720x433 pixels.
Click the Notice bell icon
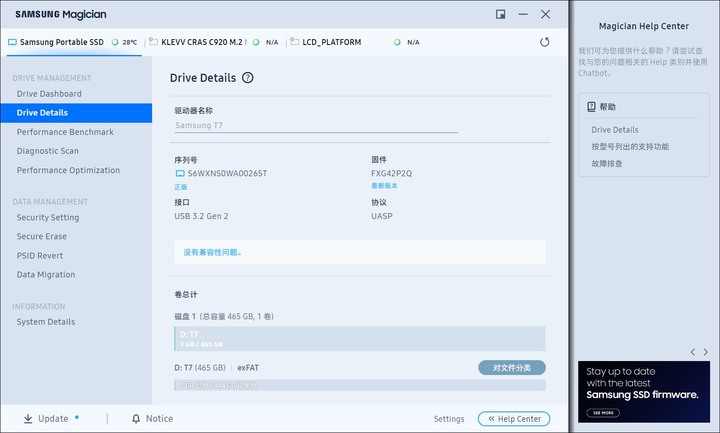136,419
